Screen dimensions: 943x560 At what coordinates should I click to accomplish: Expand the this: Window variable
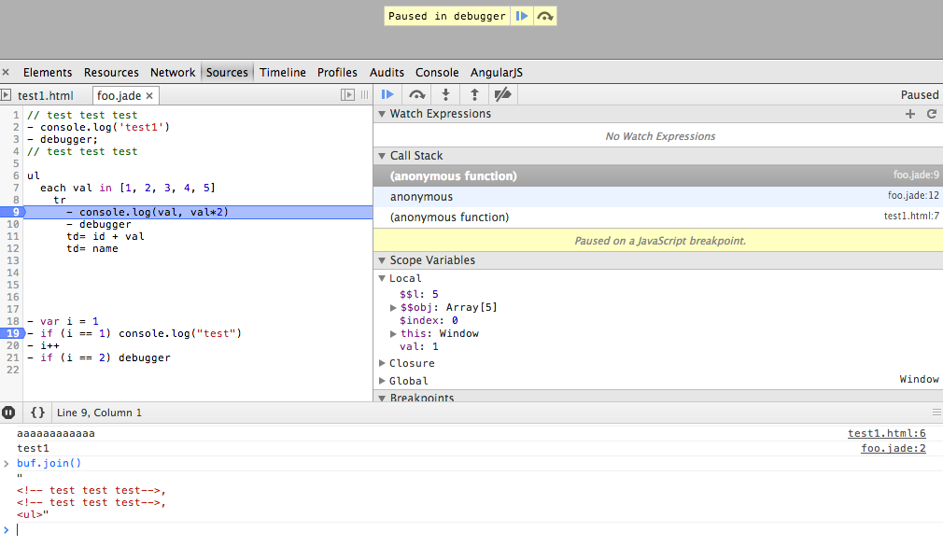tap(393, 334)
